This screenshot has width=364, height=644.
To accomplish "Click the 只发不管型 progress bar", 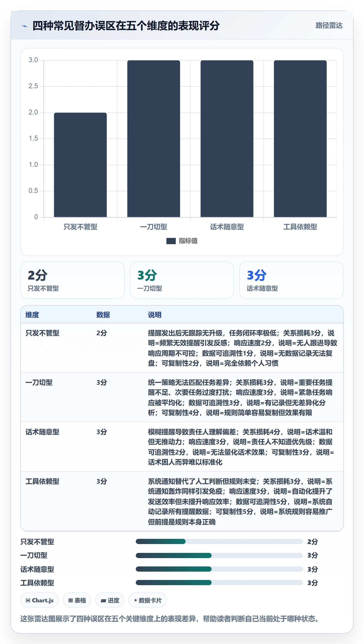I will click(219, 542).
